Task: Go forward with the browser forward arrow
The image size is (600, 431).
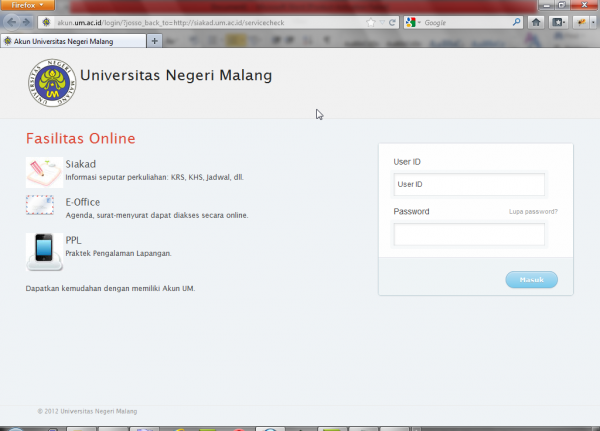Action: [x=26, y=22]
